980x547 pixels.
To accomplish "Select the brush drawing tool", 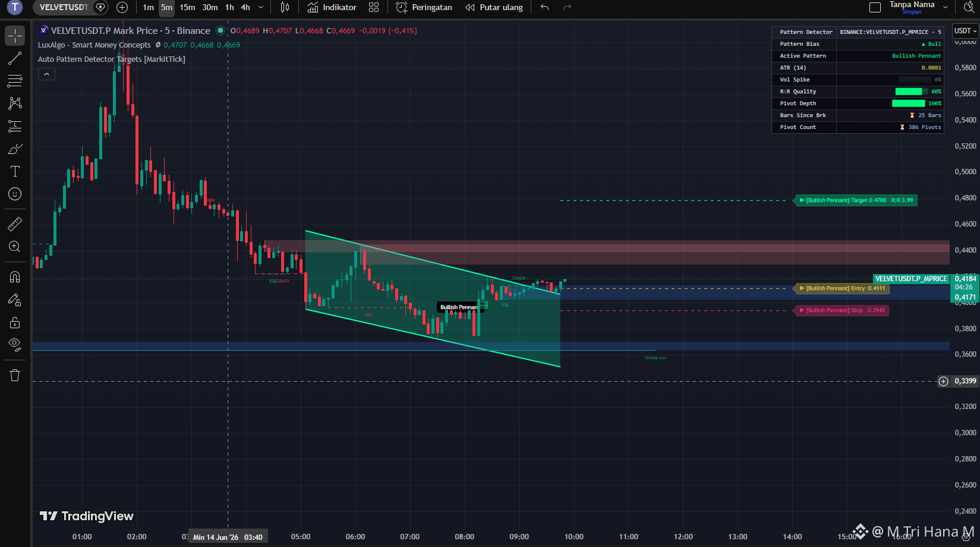I will (15, 149).
